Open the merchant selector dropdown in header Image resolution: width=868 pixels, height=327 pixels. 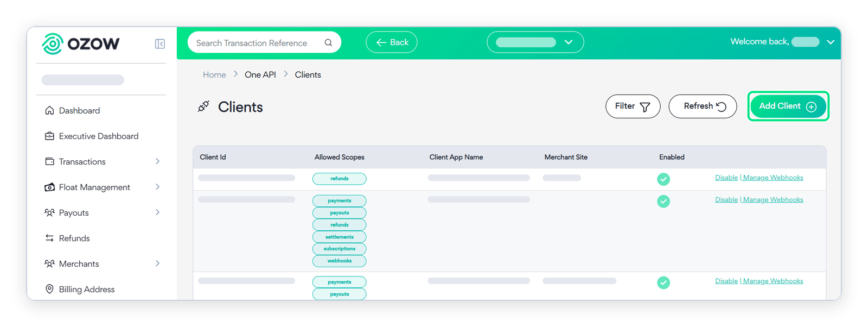(535, 42)
